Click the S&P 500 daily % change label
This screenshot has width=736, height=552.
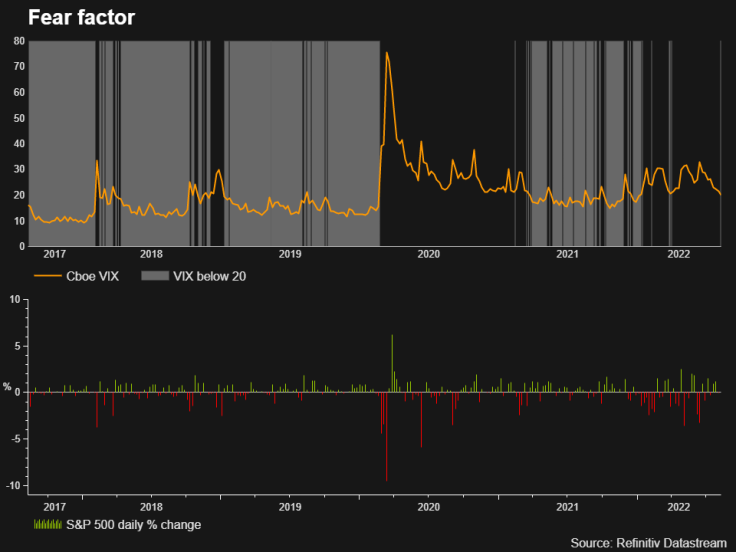133,524
